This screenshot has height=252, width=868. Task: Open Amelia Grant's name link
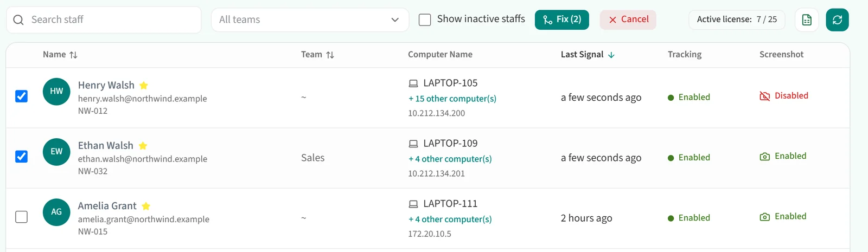pos(107,206)
